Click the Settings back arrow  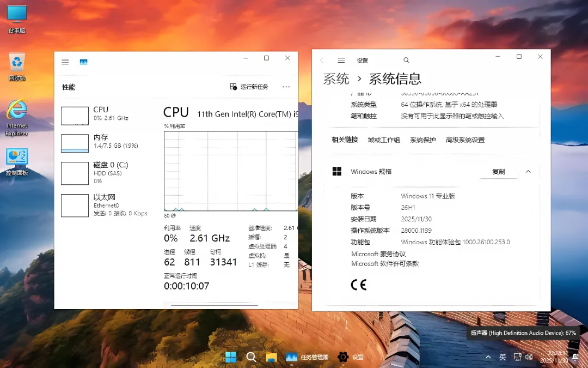[x=322, y=60]
